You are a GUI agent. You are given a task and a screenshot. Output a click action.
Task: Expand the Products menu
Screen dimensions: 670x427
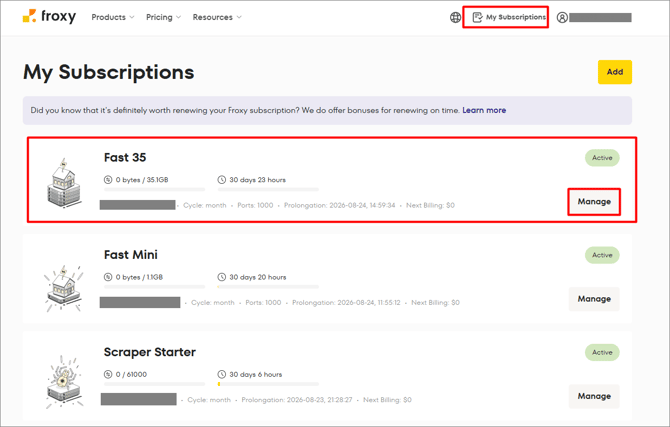[x=113, y=18]
